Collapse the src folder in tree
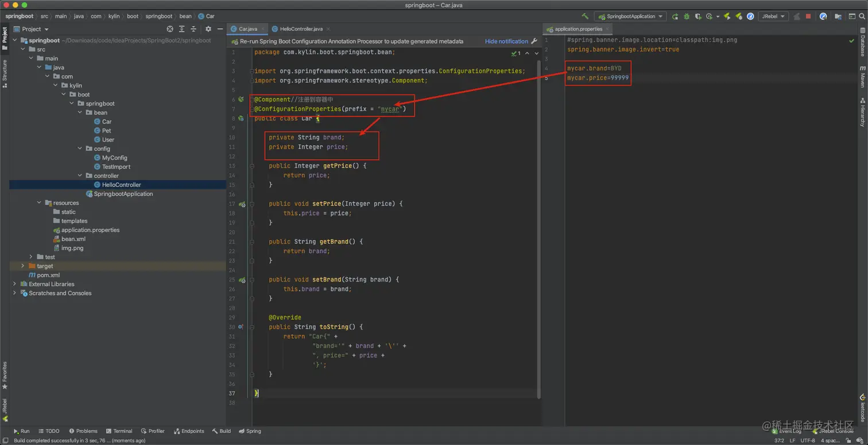Screen dimensions: 868x445 pyautogui.click(x=23, y=49)
